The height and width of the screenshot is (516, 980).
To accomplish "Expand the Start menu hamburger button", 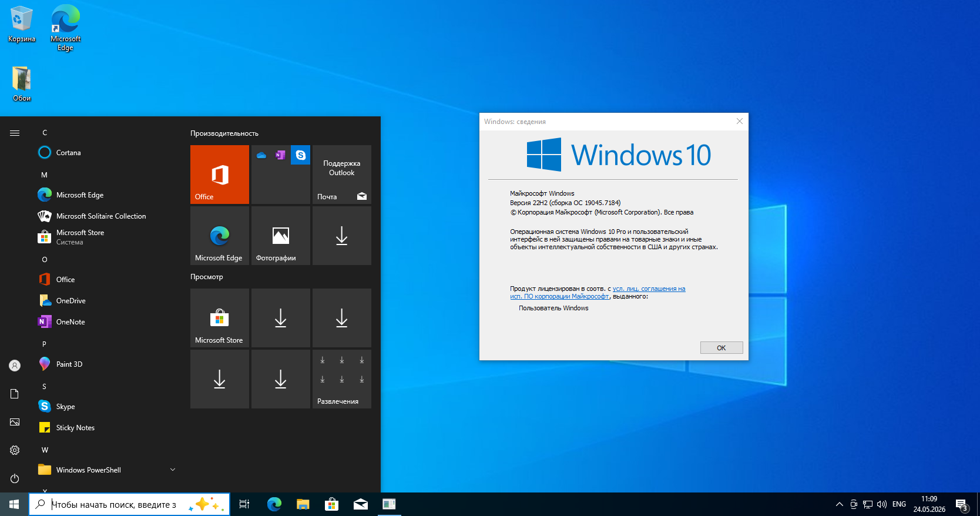I will 15,133.
